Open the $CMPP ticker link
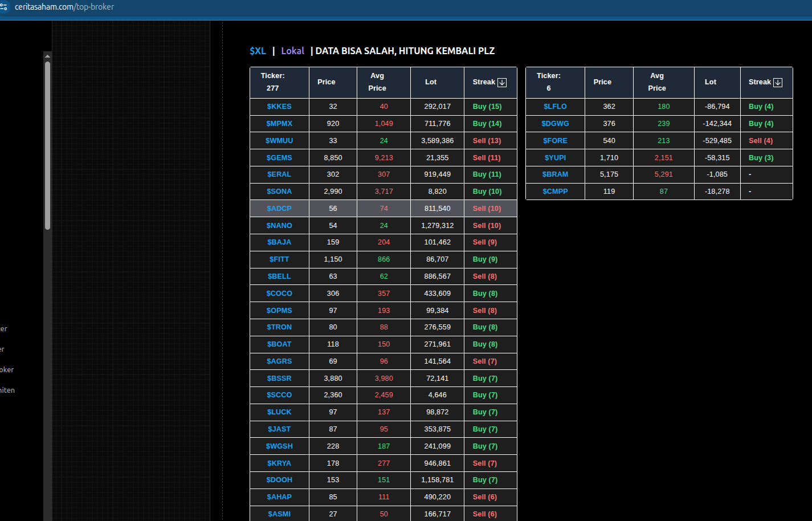 coord(555,192)
